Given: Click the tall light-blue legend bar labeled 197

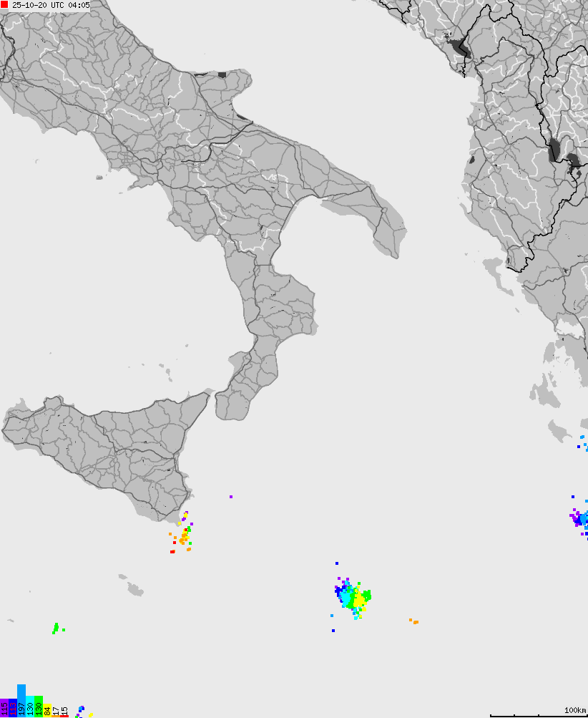Looking at the screenshot, I should pyautogui.click(x=21, y=701).
